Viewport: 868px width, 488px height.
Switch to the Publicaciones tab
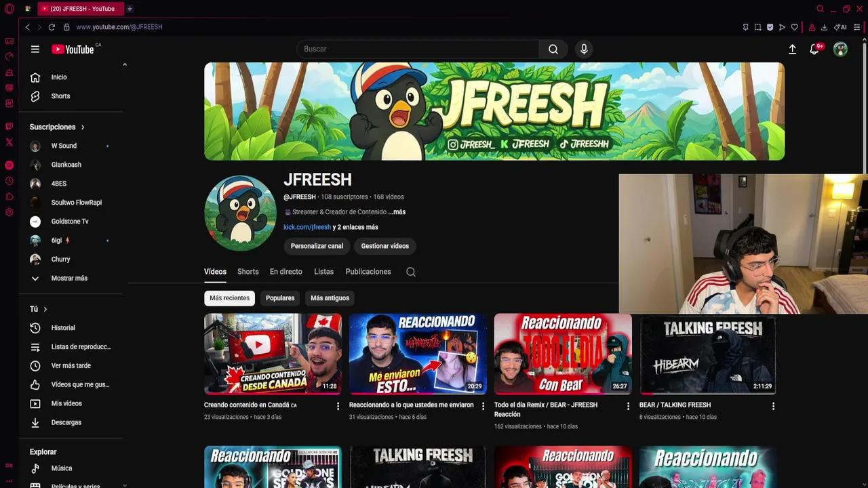click(368, 272)
